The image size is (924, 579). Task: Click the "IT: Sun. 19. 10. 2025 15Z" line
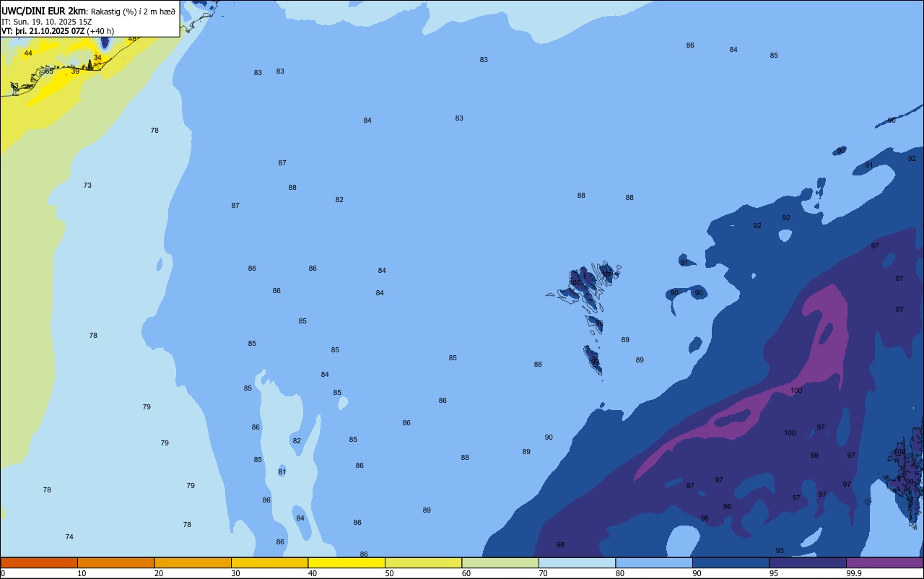(x=46, y=21)
